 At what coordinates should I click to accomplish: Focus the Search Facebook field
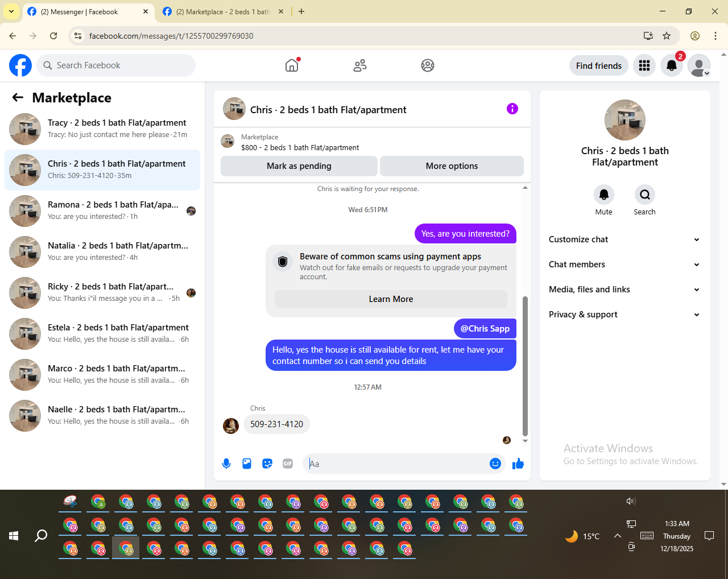[116, 65]
